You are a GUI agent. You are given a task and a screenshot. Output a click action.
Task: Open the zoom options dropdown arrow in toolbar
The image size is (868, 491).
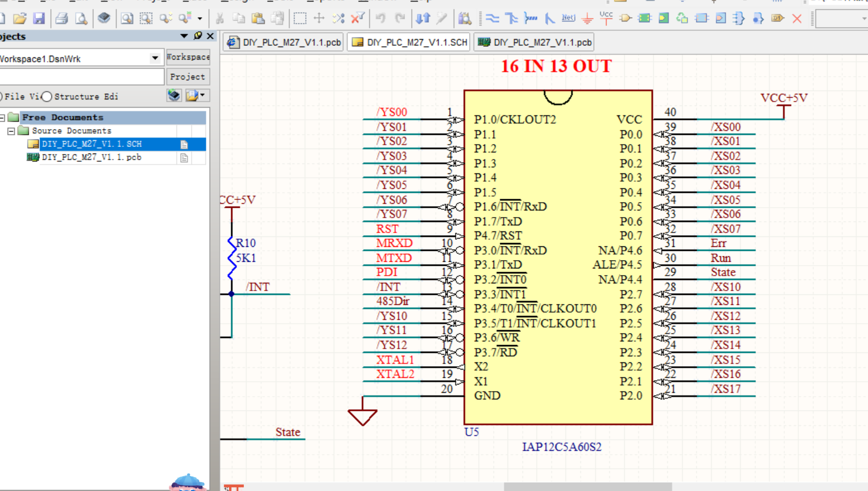point(200,18)
